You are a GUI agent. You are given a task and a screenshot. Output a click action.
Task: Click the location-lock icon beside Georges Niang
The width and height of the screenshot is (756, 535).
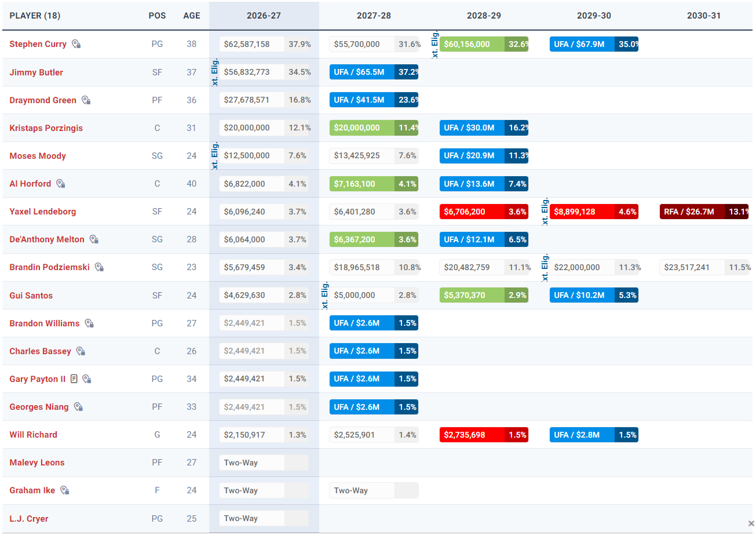(x=78, y=407)
